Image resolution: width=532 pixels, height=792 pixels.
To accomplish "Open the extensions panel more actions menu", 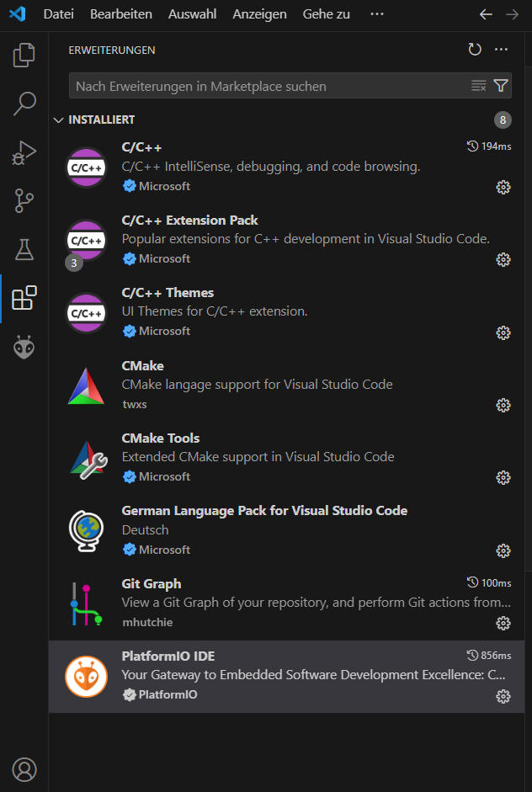I will coord(502,50).
